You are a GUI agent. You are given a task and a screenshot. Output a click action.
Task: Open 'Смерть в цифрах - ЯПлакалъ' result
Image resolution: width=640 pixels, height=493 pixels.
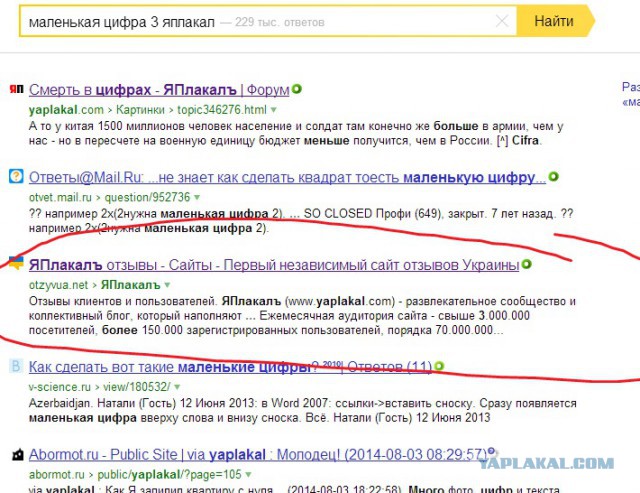click(159, 90)
